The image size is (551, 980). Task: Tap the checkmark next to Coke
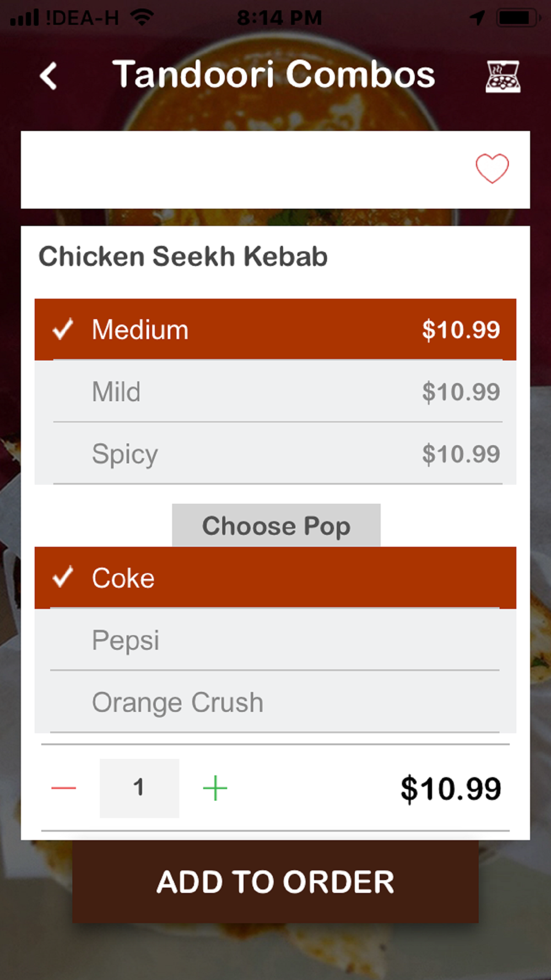click(x=63, y=577)
